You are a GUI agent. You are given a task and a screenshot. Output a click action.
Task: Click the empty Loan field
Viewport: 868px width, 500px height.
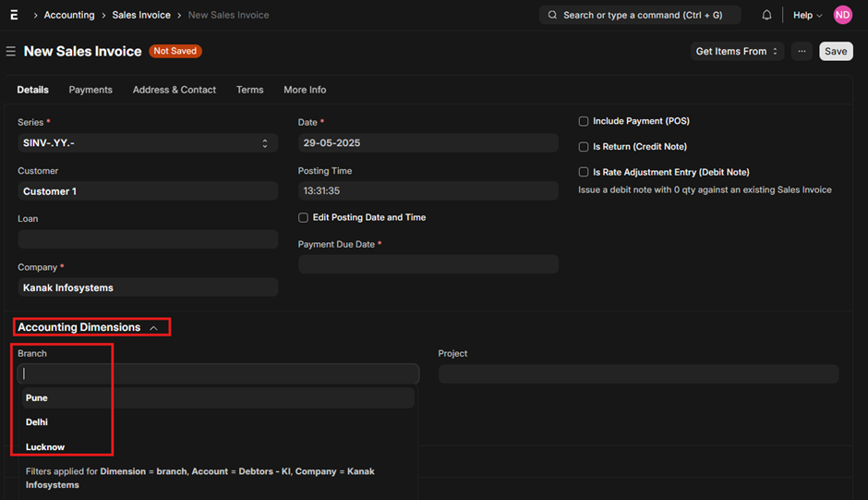[x=148, y=239]
